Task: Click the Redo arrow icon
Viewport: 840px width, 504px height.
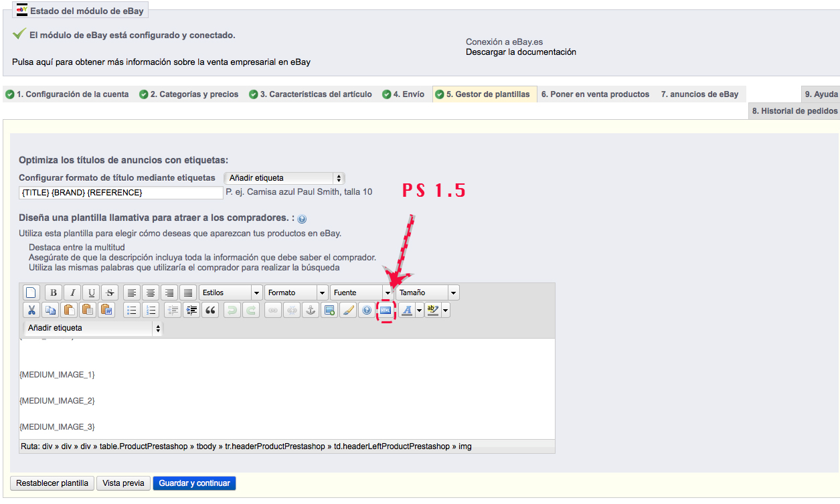Action: pyautogui.click(x=250, y=310)
